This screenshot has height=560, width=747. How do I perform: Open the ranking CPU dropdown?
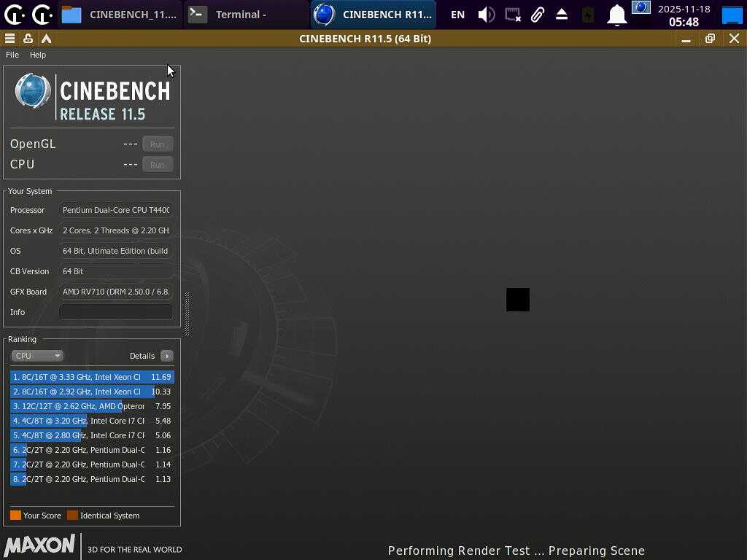37,356
